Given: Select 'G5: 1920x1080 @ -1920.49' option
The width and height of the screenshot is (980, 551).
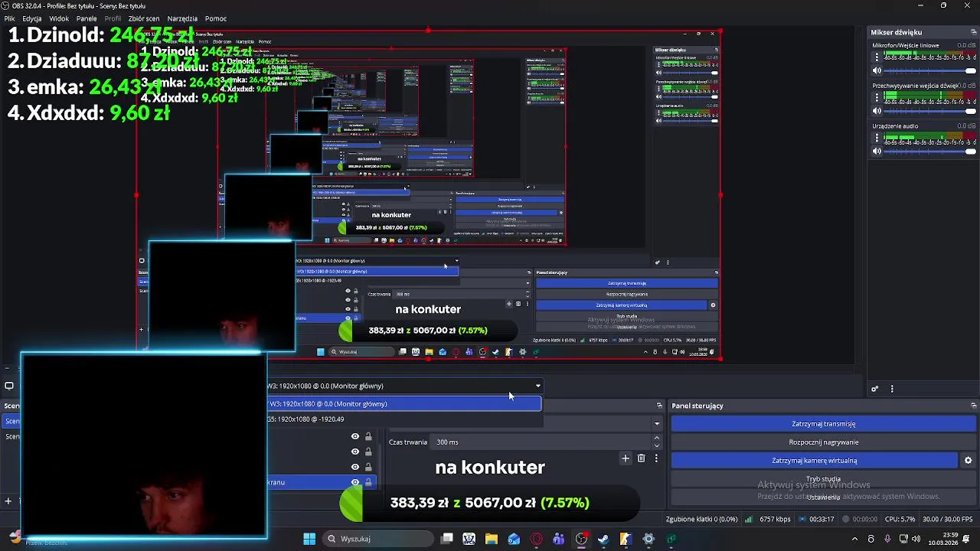Looking at the screenshot, I should click(404, 419).
